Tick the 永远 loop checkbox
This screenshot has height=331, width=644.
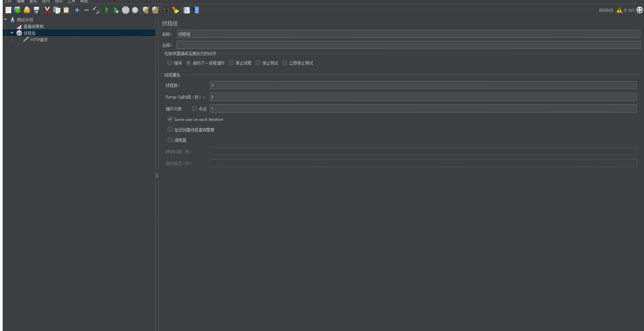click(194, 109)
